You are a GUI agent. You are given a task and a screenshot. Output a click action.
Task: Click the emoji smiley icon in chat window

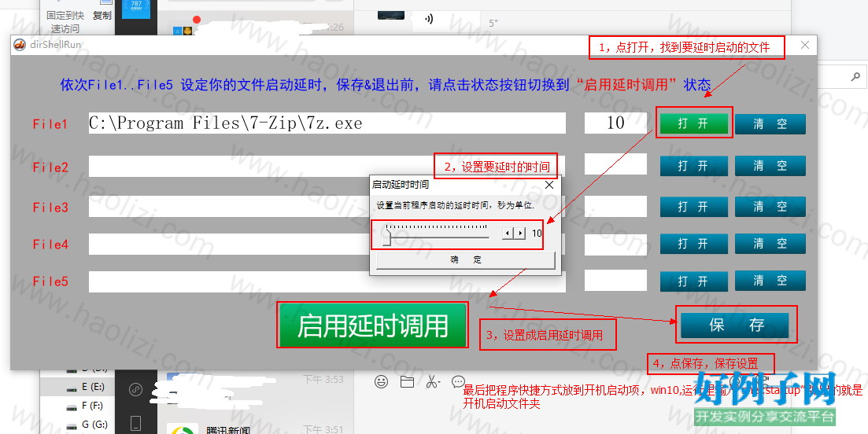coord(381,381)
